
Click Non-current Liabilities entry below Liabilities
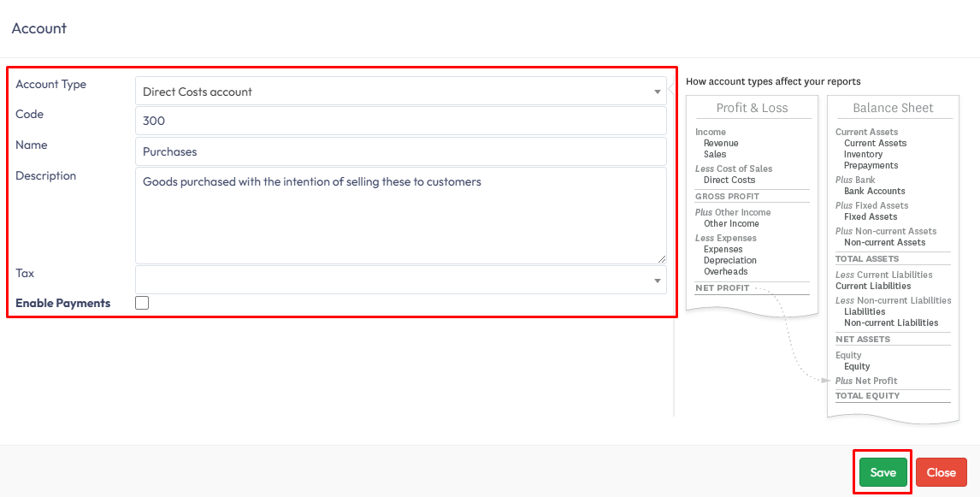[x=890, y=323]
